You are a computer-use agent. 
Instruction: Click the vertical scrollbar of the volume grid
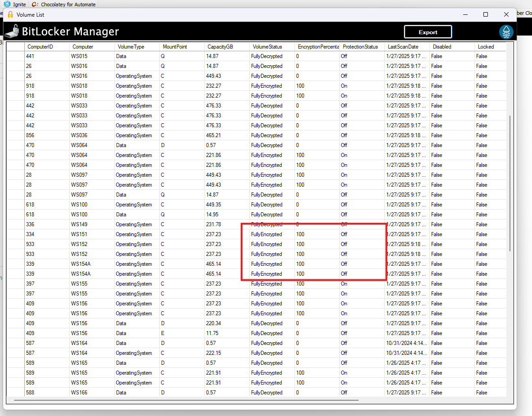(x=509, y=180)
